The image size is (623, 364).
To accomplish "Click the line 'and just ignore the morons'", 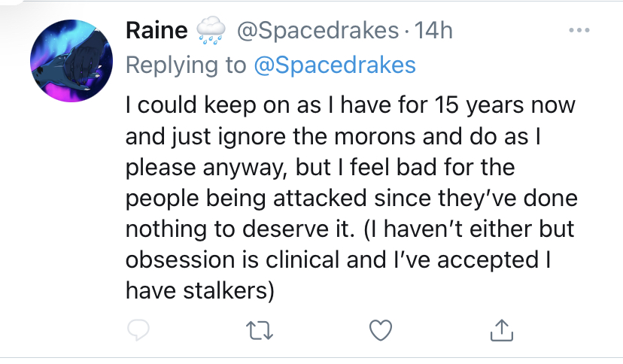I will click(271, 137).
